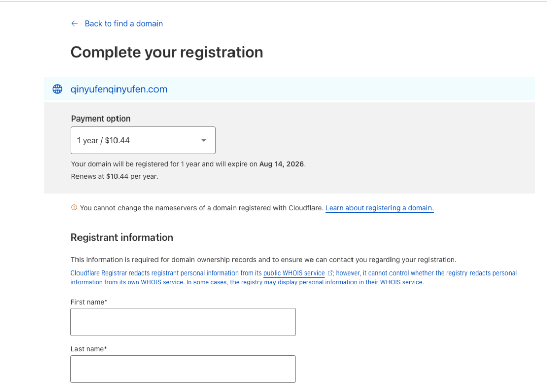Click the 'Last name*' field label
Image resolution: width=547 pixels, height=392 pixels.
coord(89,349)
